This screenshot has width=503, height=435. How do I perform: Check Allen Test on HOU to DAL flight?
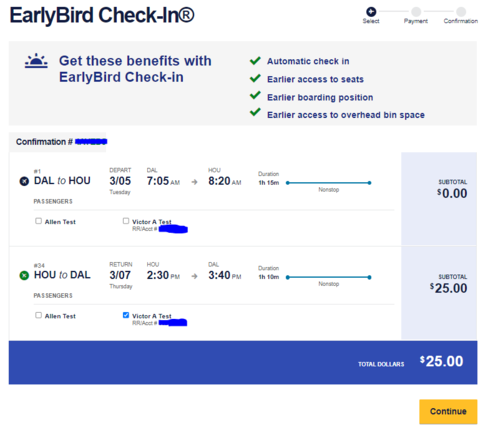(x=39, y=315)
